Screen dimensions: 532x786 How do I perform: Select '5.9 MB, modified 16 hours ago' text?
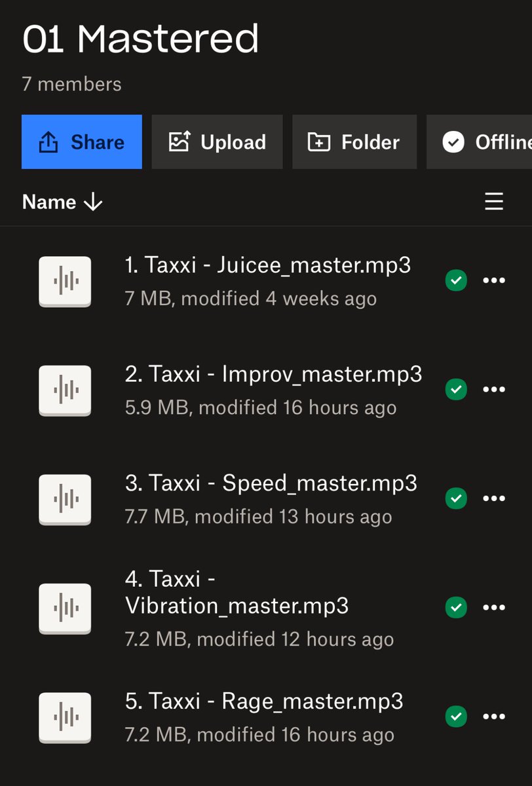coord(261,407)
